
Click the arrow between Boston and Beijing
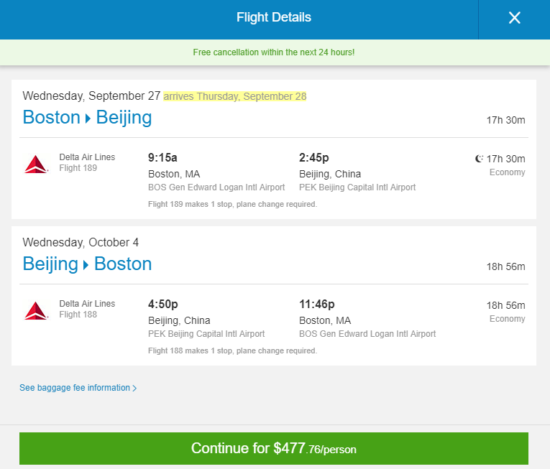tap(88, 119)
